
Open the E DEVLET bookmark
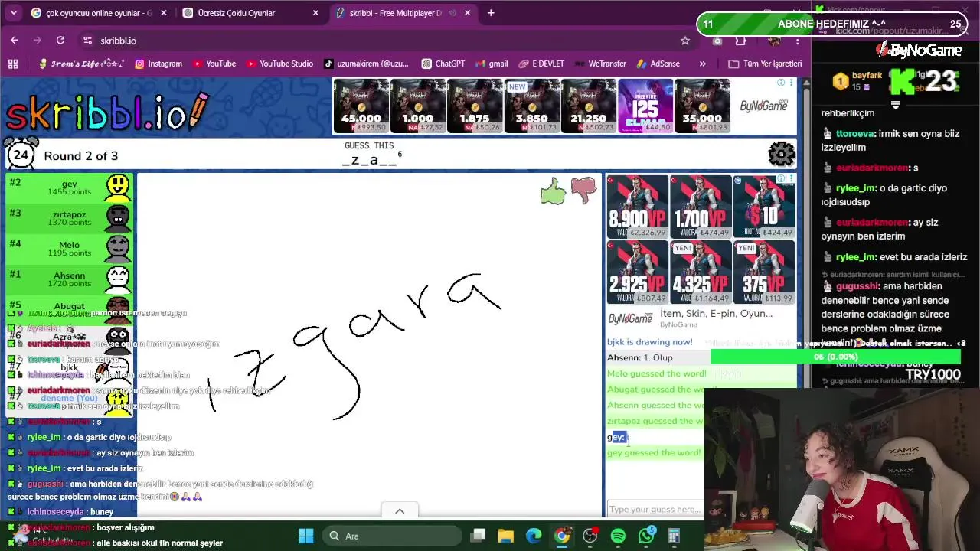tap(541, 64)
